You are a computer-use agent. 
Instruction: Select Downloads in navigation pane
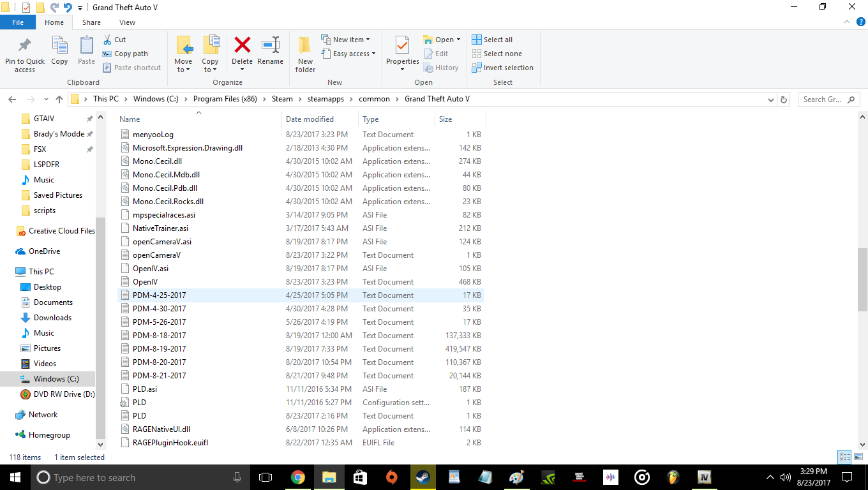[52, 318]
